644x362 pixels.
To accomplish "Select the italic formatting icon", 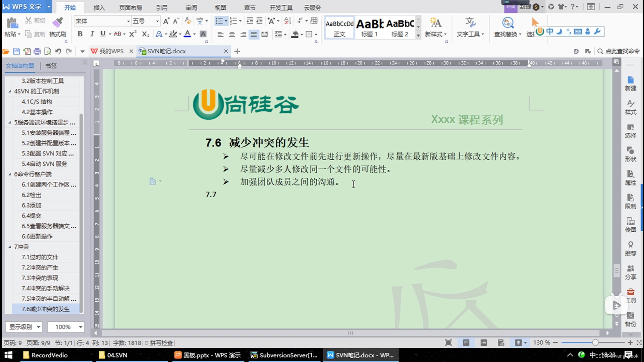I will 92,35.
